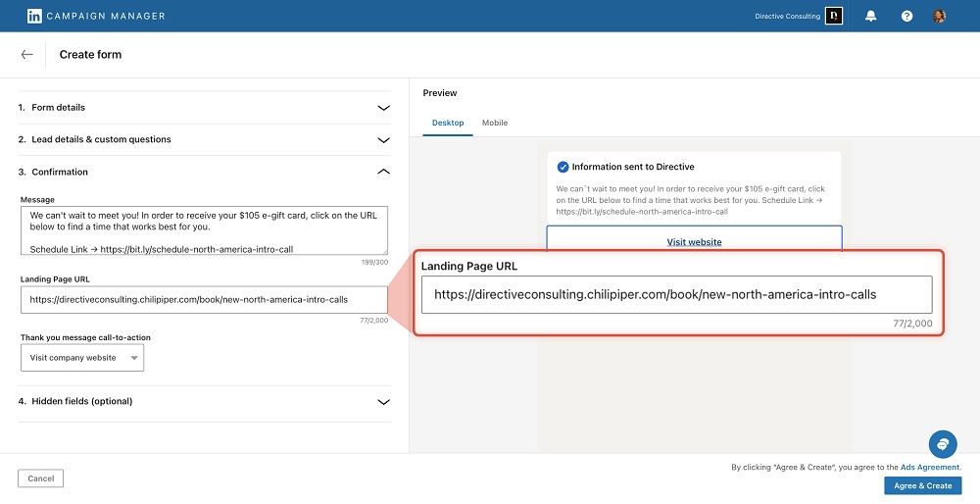
Task: Open the notifications bell
Action: pos(870,16)
